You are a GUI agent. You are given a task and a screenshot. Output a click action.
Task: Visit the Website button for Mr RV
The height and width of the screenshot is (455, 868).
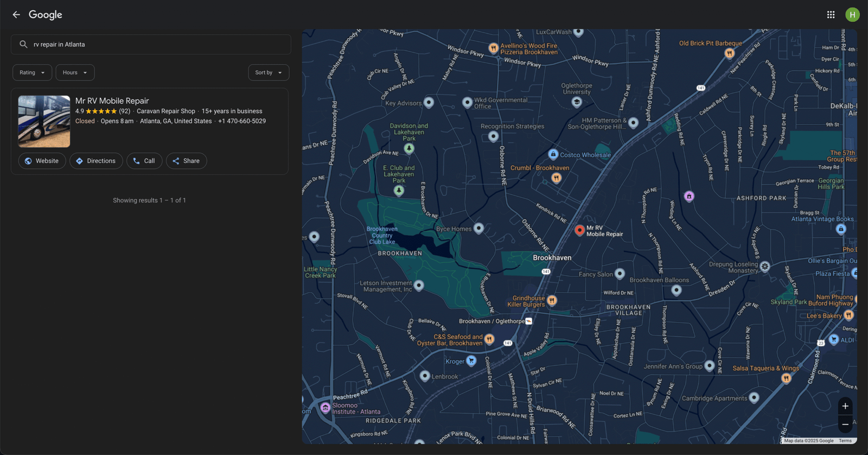42,161
